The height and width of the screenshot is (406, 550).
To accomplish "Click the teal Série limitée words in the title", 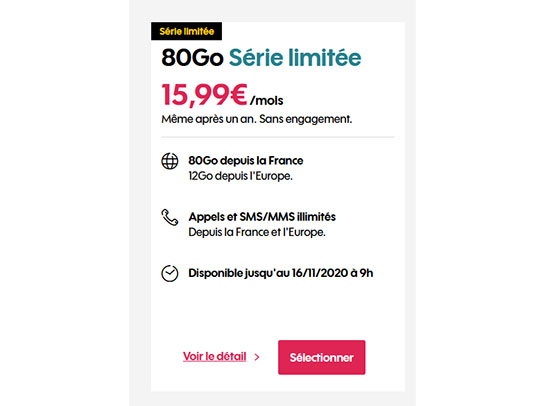I will click(x=295, y=57).
